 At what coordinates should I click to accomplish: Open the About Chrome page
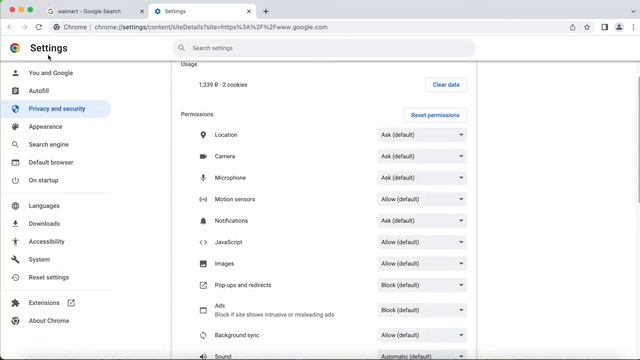[x=49, y=321]
